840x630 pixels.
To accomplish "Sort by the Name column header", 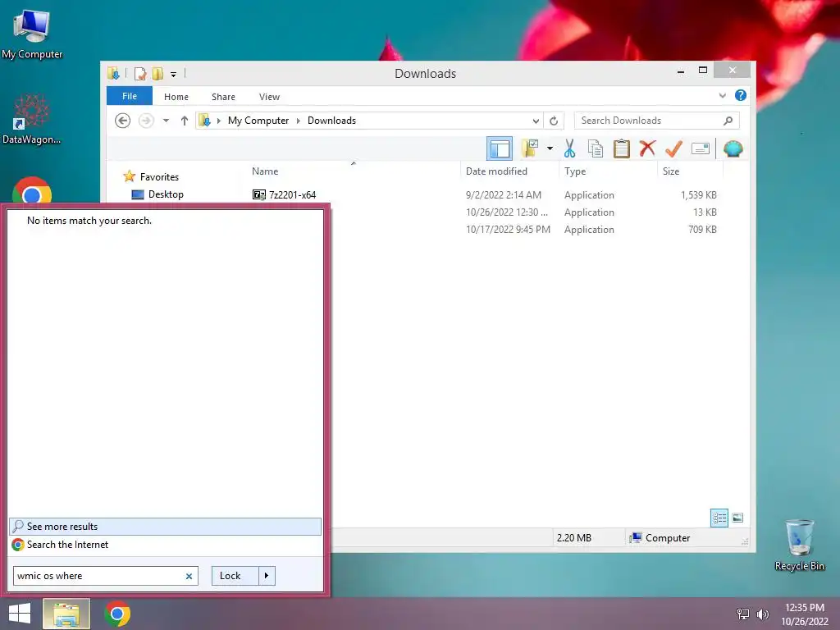I will 265,171.
